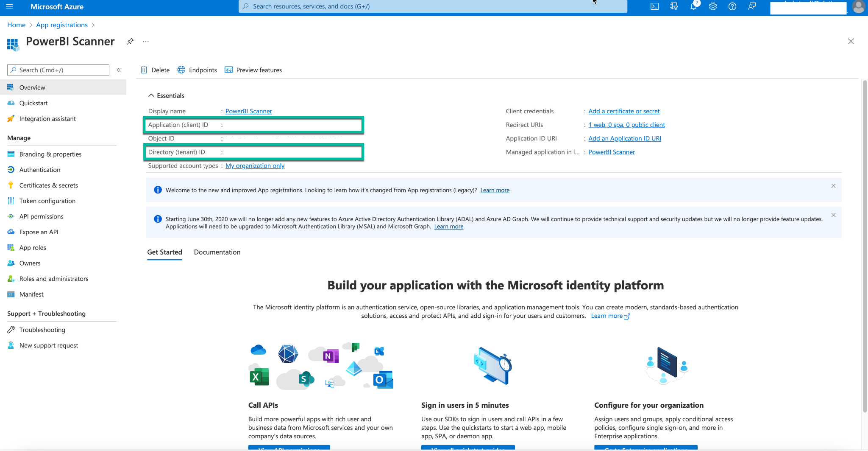Image resolution: width=868 pixels, height=451 pixels.
Task: Switch to the Documentation tab
Action: click(x=217, y=252)
